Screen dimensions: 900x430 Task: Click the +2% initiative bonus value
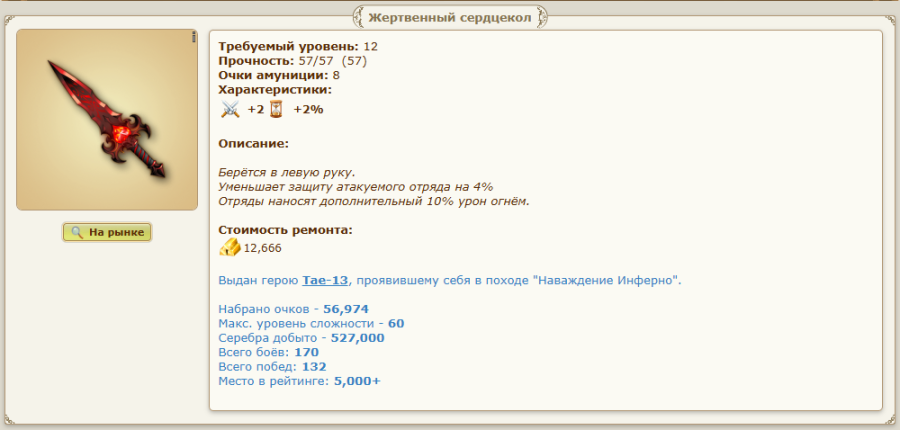pos(308,109)
